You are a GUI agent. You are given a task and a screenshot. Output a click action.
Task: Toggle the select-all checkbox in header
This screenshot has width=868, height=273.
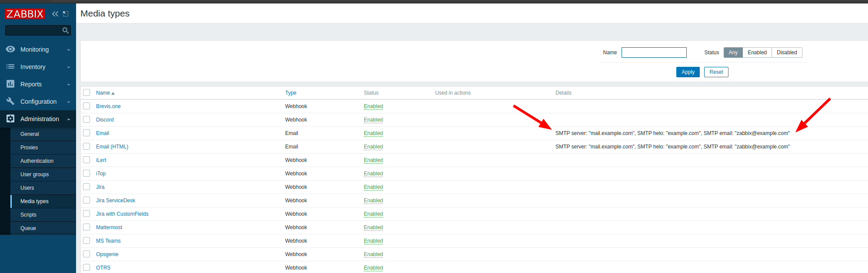click(x=86, y=92)
